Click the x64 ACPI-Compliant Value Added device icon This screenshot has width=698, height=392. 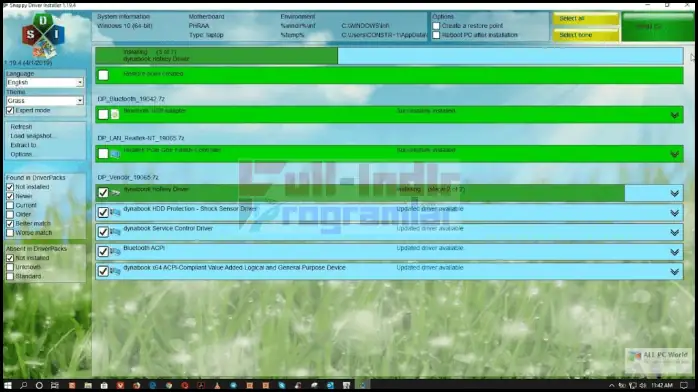point(115,271)
